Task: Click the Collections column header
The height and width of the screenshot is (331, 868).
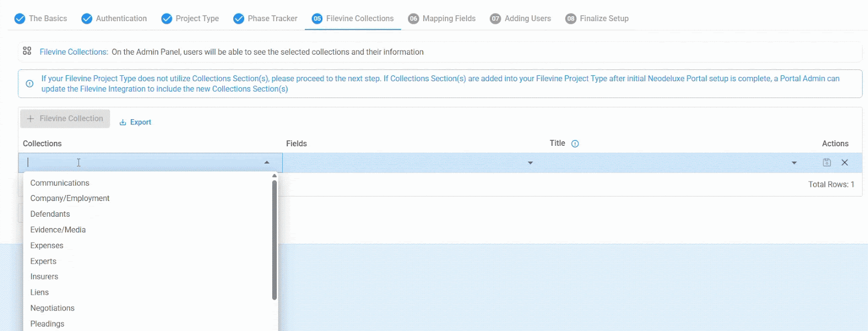Action: (x=42, y=144)
